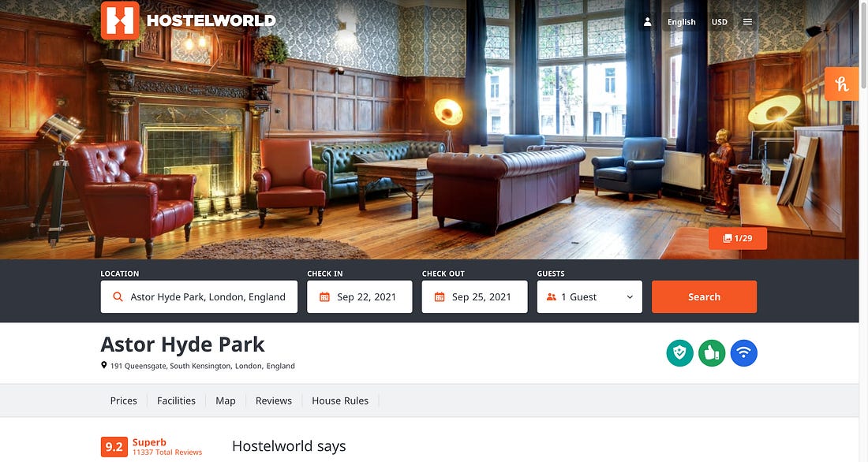Viewport: 868px width, 462px height.
Task: Open the hamburger menu icon
Action: pyautogui.click(x=747, y=22)
